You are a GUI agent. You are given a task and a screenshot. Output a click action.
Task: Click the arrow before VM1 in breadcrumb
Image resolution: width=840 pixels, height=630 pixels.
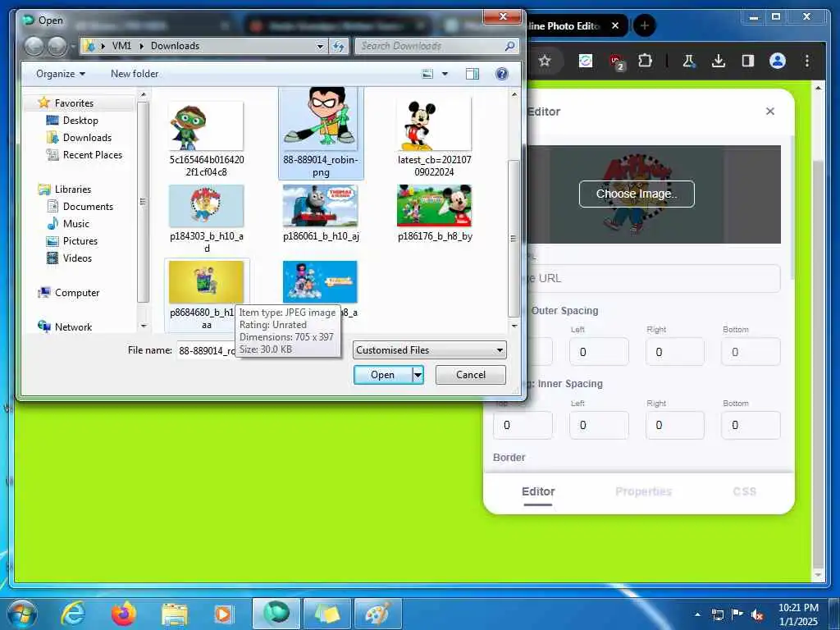click(x=103, y=46)
